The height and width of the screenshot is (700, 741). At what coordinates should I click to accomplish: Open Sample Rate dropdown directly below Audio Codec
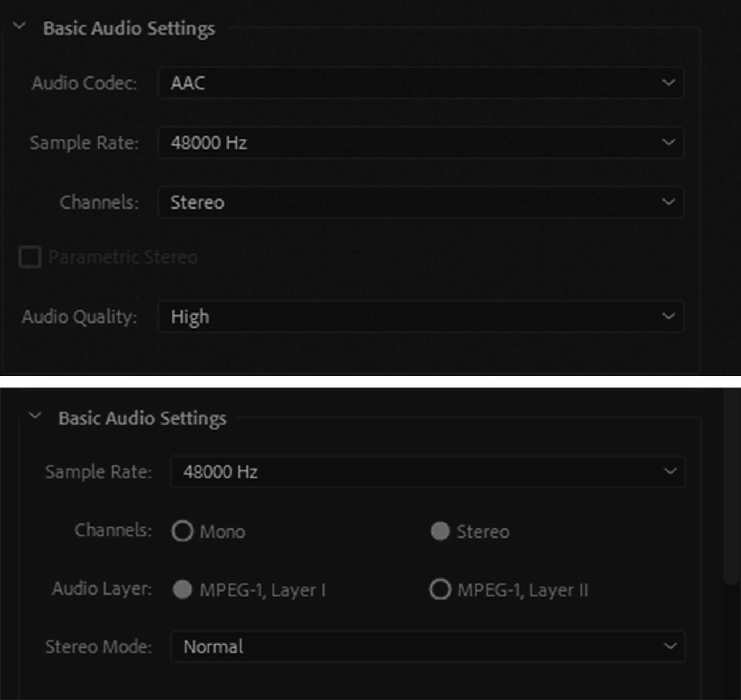click(x=420, y=143)
